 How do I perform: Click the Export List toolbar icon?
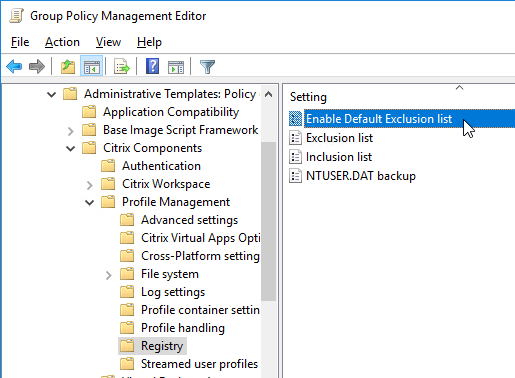[x=122, y=66]
